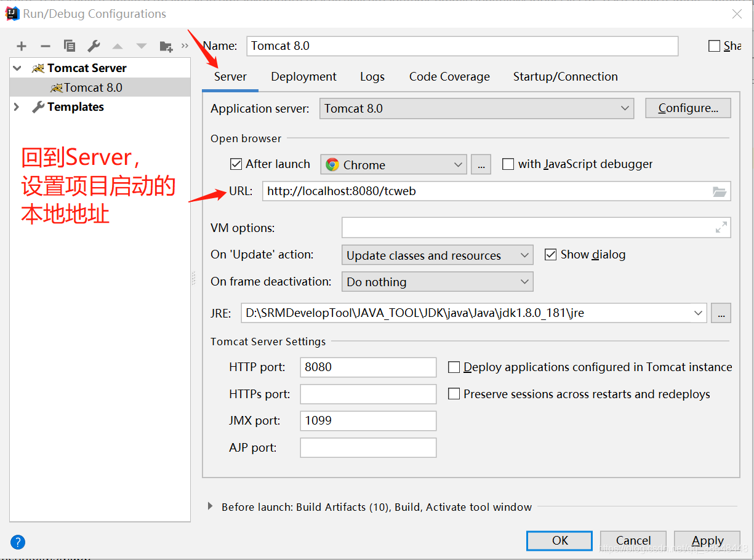Click the OK button

click(x=559, y=541)
